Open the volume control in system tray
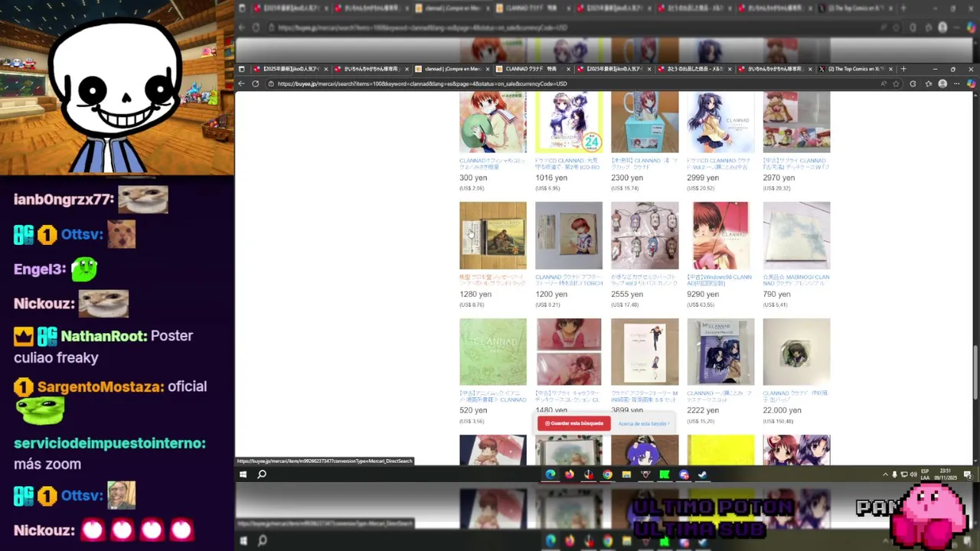This screenshot has height=551, width=980. pyautogui.click(x=913, y=474)
